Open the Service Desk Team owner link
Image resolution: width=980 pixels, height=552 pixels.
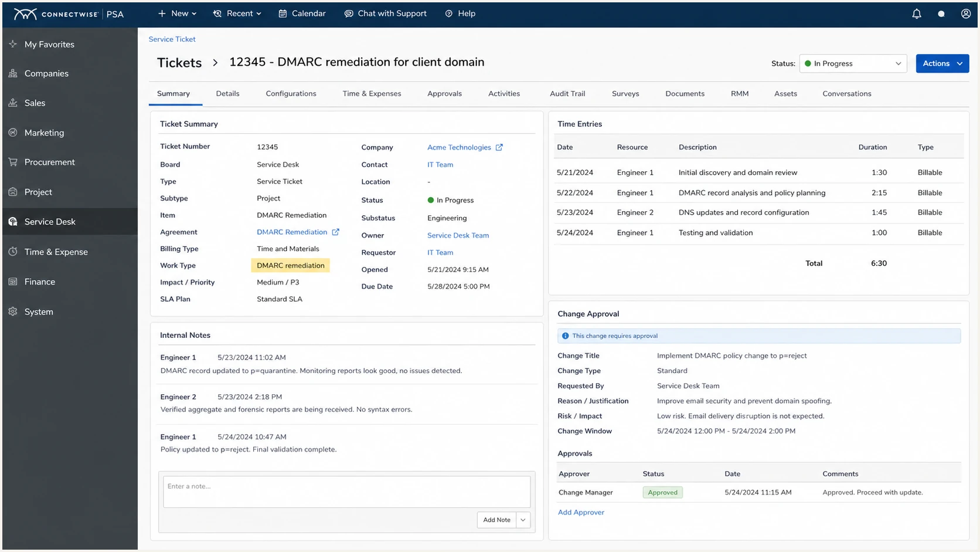click(458, 235)
